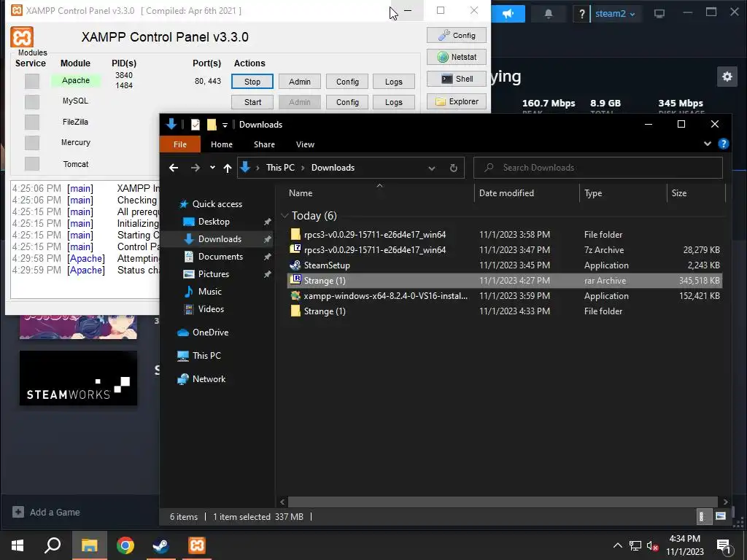Open Explorer help icon
This screenshot has height=560, width=747.
point(723,144)
